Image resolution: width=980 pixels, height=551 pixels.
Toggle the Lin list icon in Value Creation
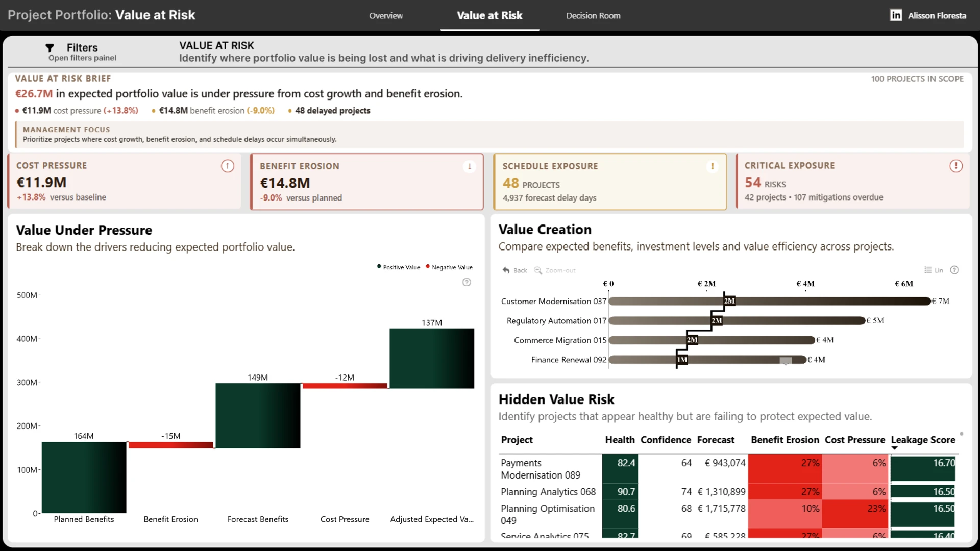point(928,270)
